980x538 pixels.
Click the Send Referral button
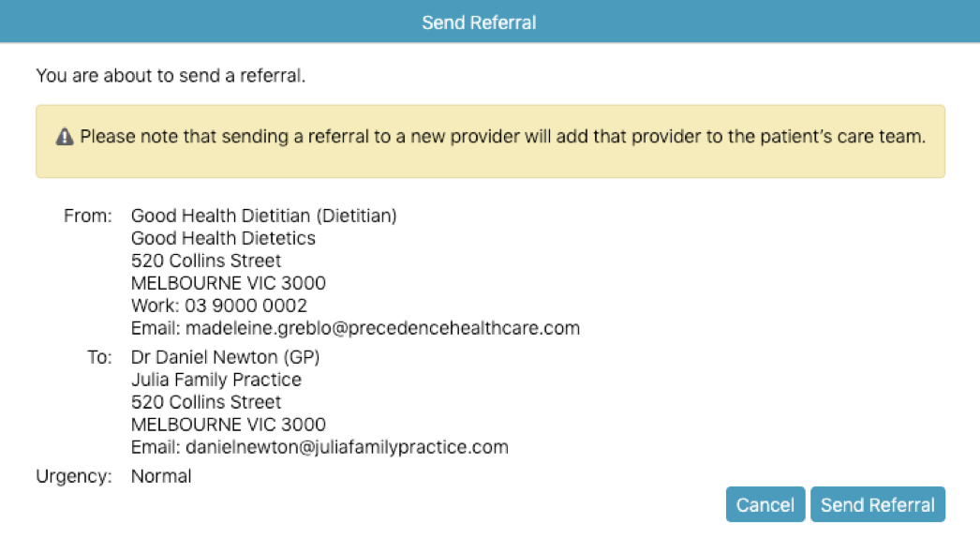878,504
